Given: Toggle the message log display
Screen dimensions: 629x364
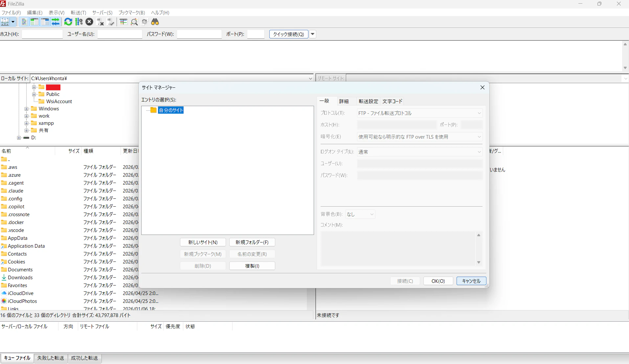Looking at the screenshot, I should click(x=24, y=22).
